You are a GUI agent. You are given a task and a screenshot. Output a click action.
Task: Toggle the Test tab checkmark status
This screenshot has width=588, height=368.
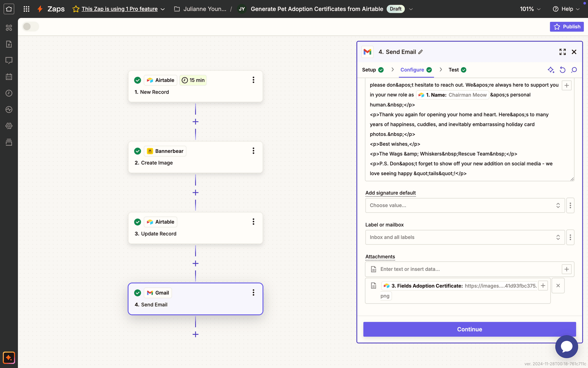coord(464,69)
